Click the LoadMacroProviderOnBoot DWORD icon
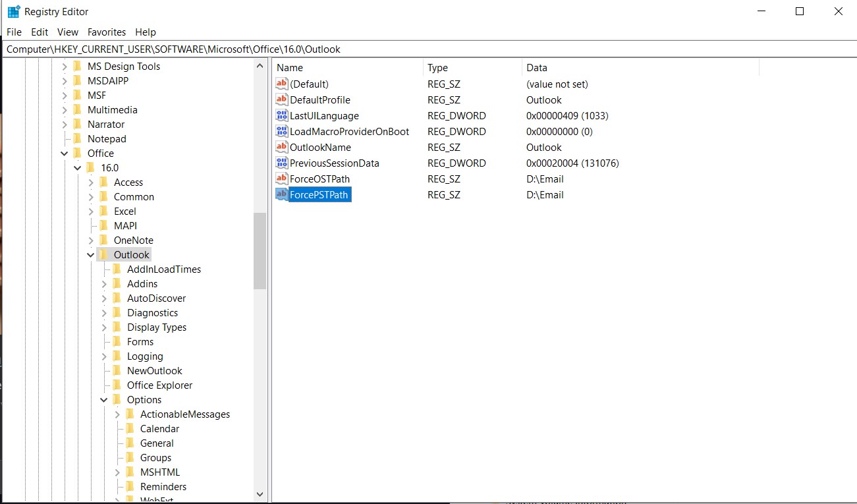The width and height of the screenshot is (857, 504). click(x=282, y=132)
